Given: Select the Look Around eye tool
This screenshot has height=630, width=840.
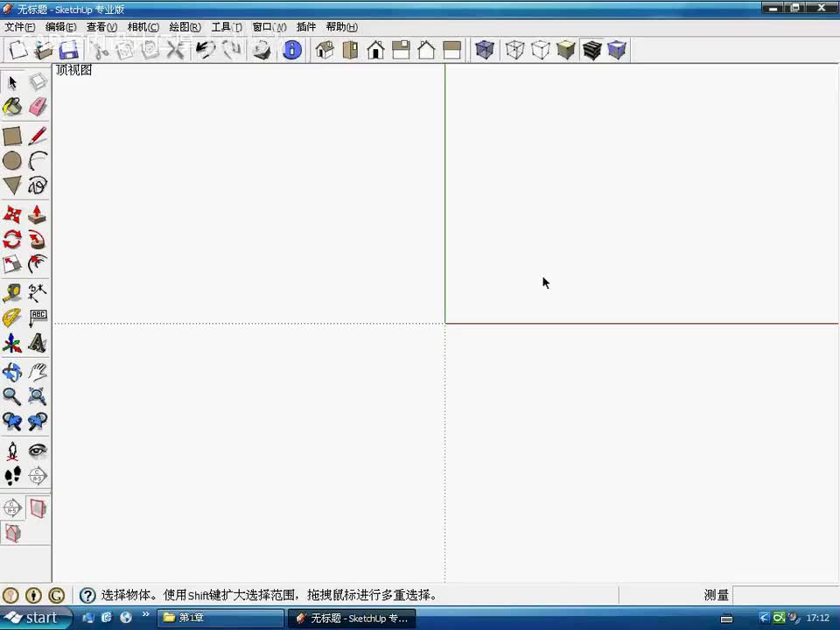Looking at the screenshot, I should pos(38,451).
